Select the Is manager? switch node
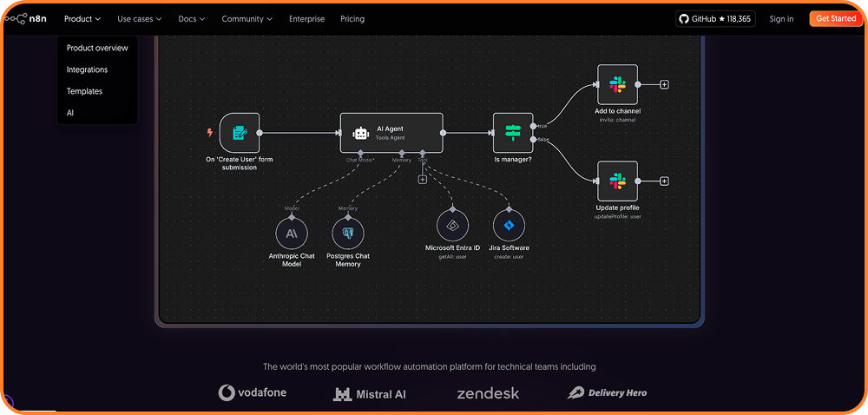Image resolution: width=868 pixels, height=415 pixels. [513, 133]
